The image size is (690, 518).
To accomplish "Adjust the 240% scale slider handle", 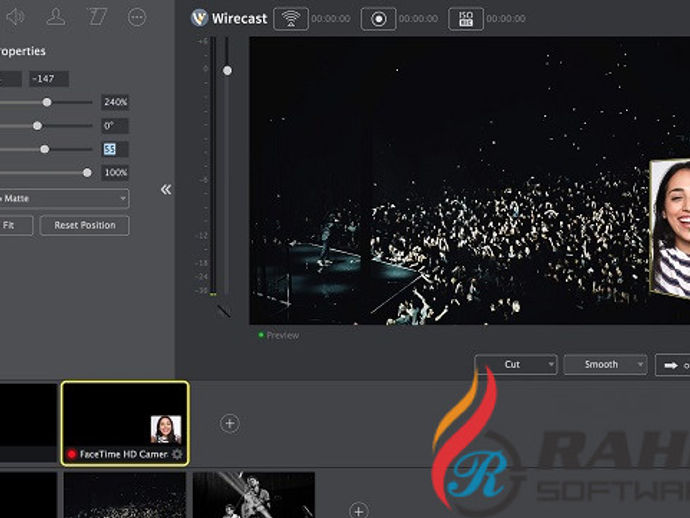I will point(47,103).
